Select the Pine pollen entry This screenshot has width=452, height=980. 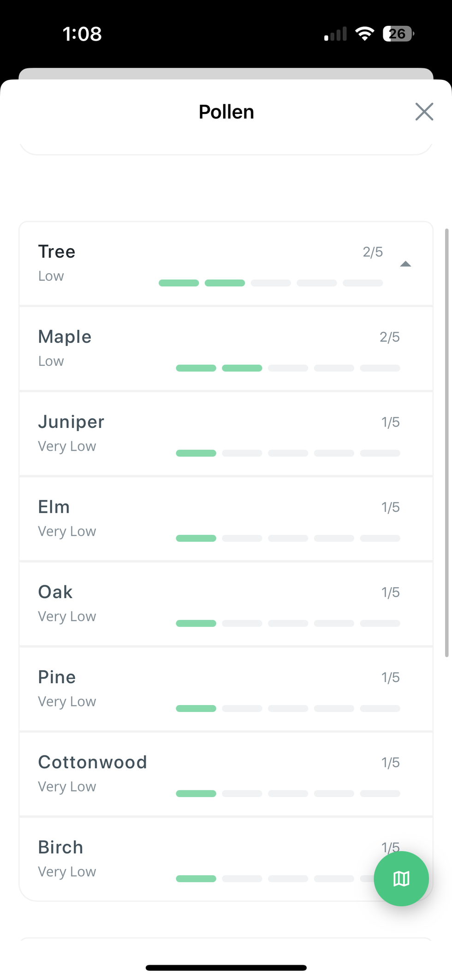point(226,689)
